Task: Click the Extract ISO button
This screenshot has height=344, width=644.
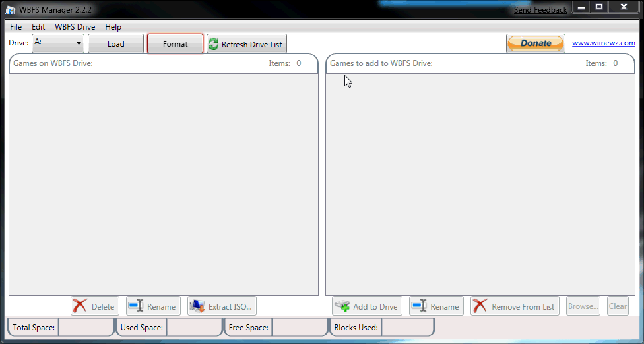Action: pyautogui.click(x=222, y=306)
